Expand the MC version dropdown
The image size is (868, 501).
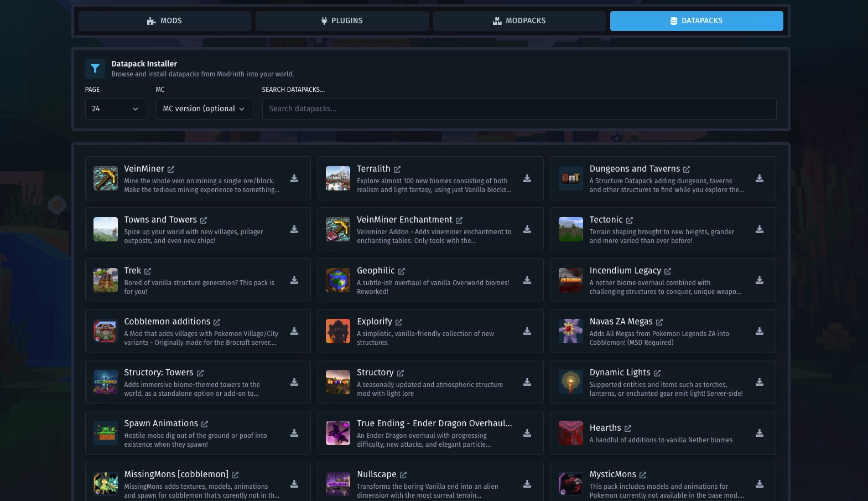[204, 109]
